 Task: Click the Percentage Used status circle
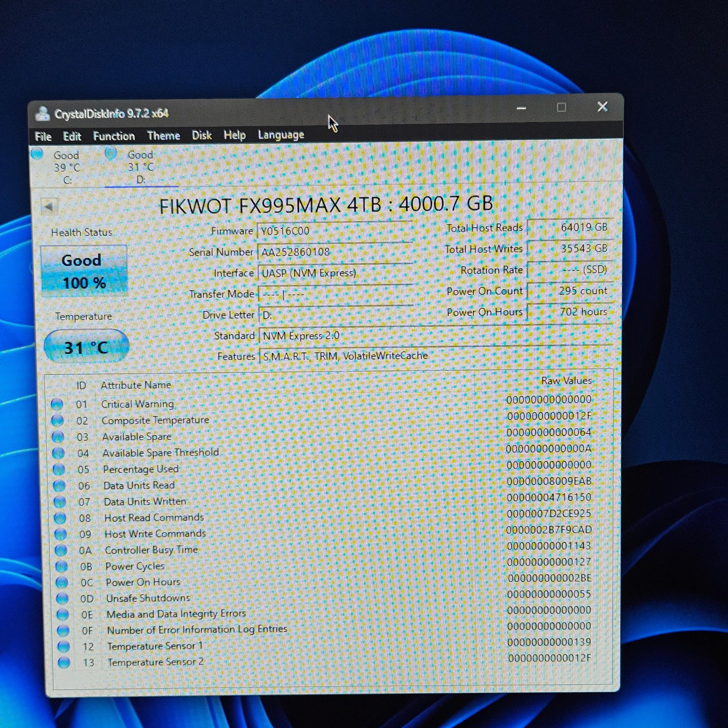pyautogui.click(x=59, y=469)
